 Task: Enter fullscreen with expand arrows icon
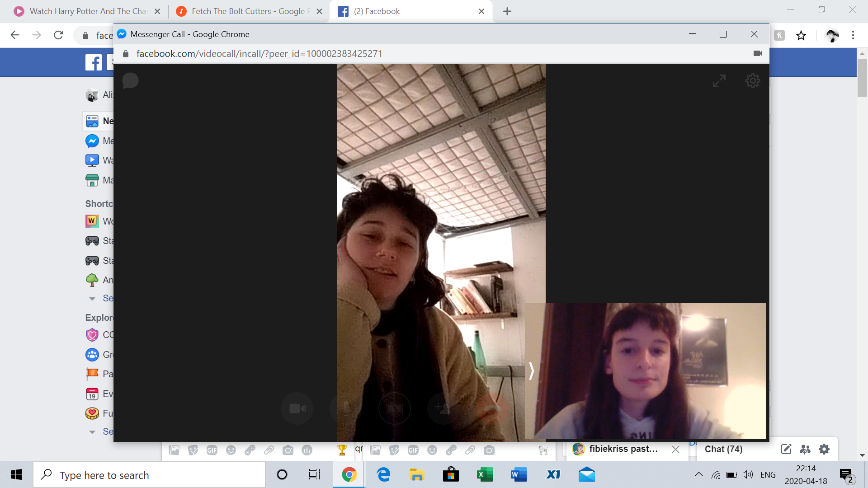(x=719, y=81)
